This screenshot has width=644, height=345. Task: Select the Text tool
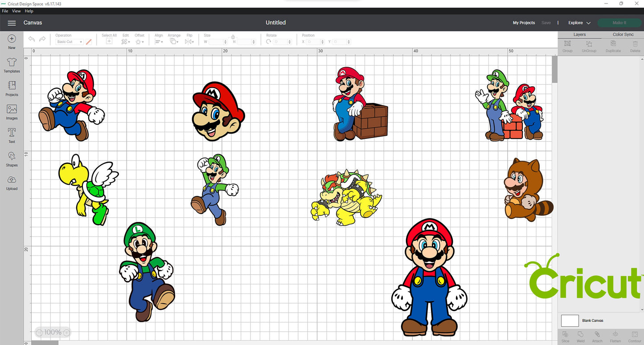12,135
